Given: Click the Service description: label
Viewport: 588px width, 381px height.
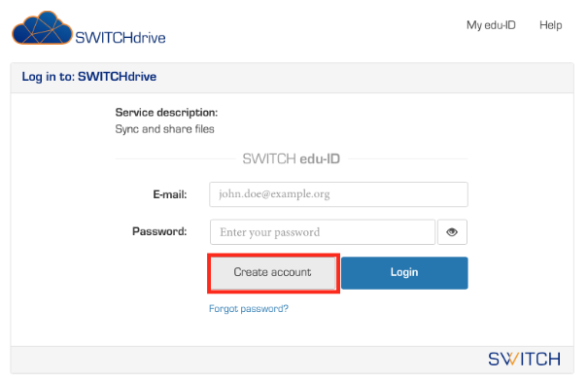Looking at the screenshot, I should 166,113.
